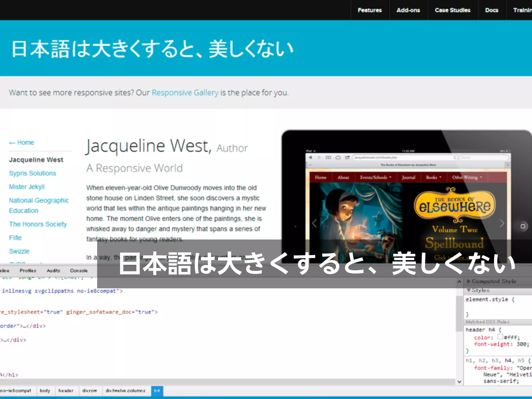Click the next slide arrow on iPad image
Screen dimensions: 532x399
pyautogui.click(x=502, y=223)
